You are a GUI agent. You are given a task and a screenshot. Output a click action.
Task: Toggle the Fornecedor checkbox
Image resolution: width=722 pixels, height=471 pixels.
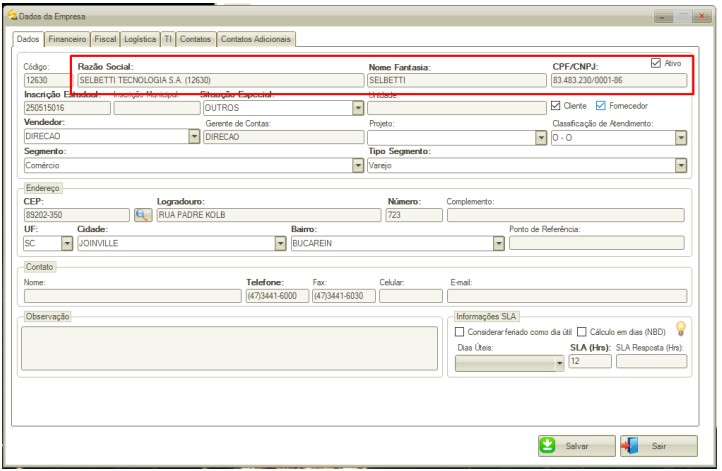(600, 106)
